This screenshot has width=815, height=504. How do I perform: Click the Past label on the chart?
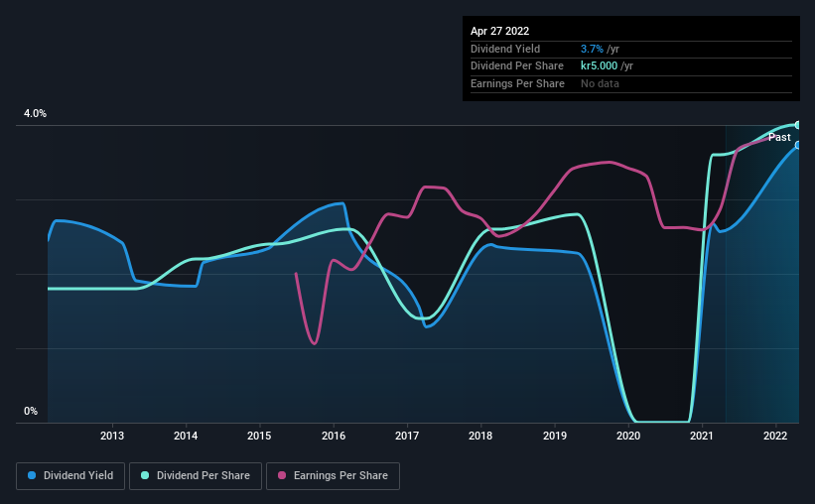click(x=779, y=137)
